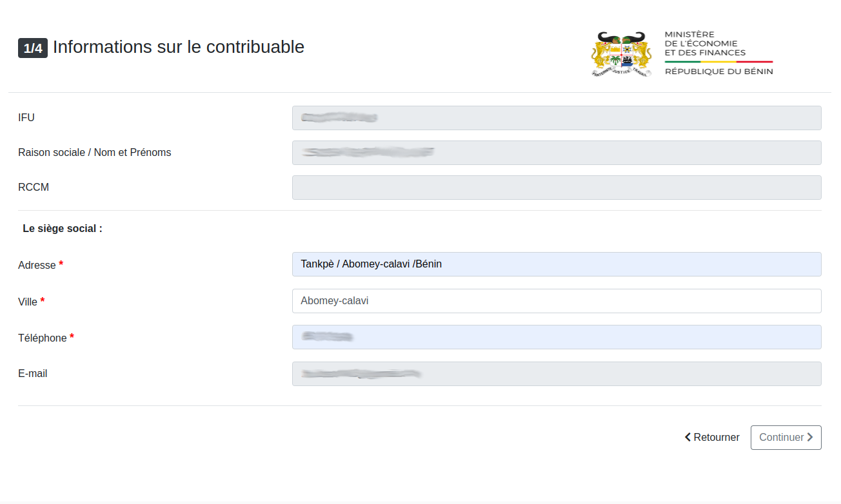This screenshot has width=841, height=504.
Task: Click the Ville field label
Action: pos(28,302)
